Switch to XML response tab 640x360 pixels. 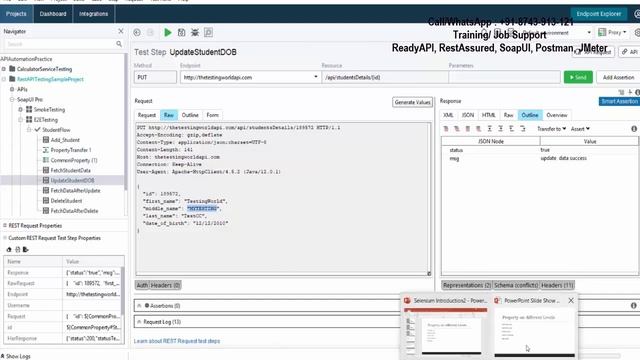[448, 115]
